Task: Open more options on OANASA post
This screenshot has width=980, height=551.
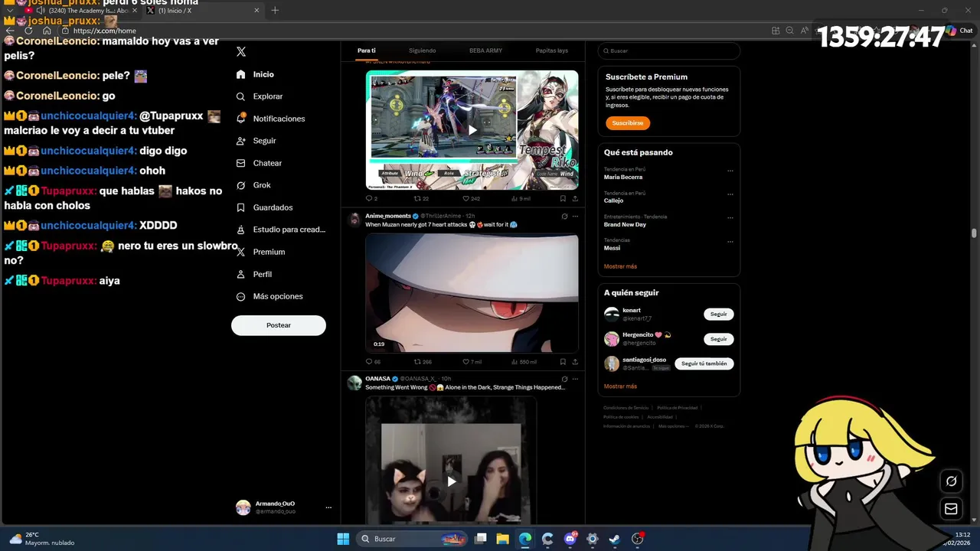Action: click(x=575, y=379)
